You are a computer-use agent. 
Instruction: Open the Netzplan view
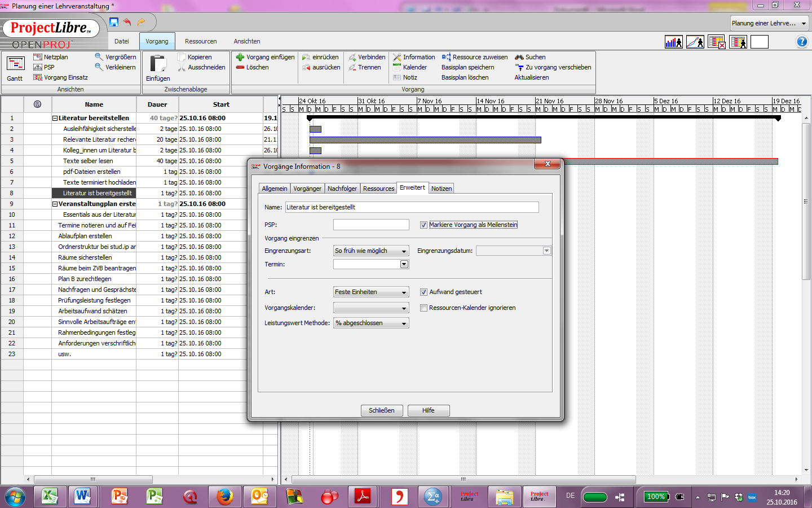[x=54, y=56]
